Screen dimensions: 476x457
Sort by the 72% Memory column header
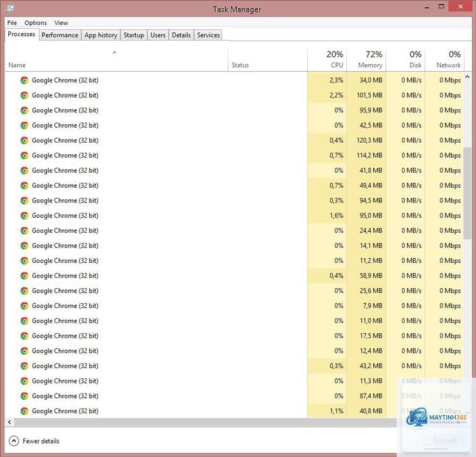(x=366, y=60)
